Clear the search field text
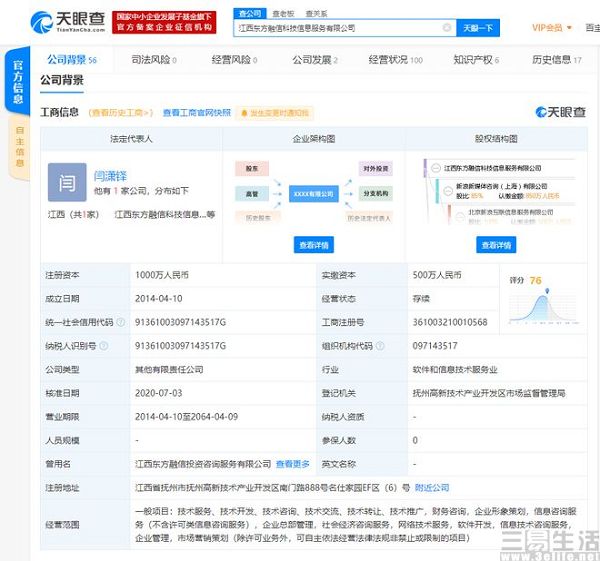 click(446, 28)
